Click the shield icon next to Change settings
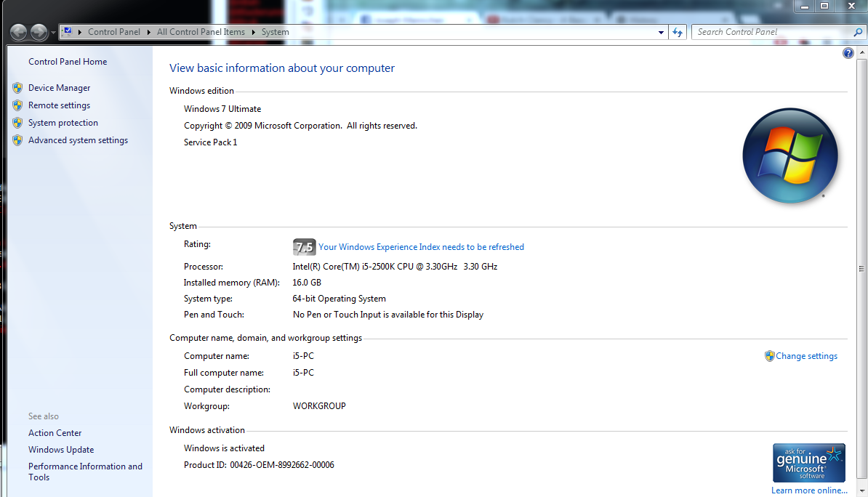This screenshot has height=497, width=868. click(x=769, y=356)
